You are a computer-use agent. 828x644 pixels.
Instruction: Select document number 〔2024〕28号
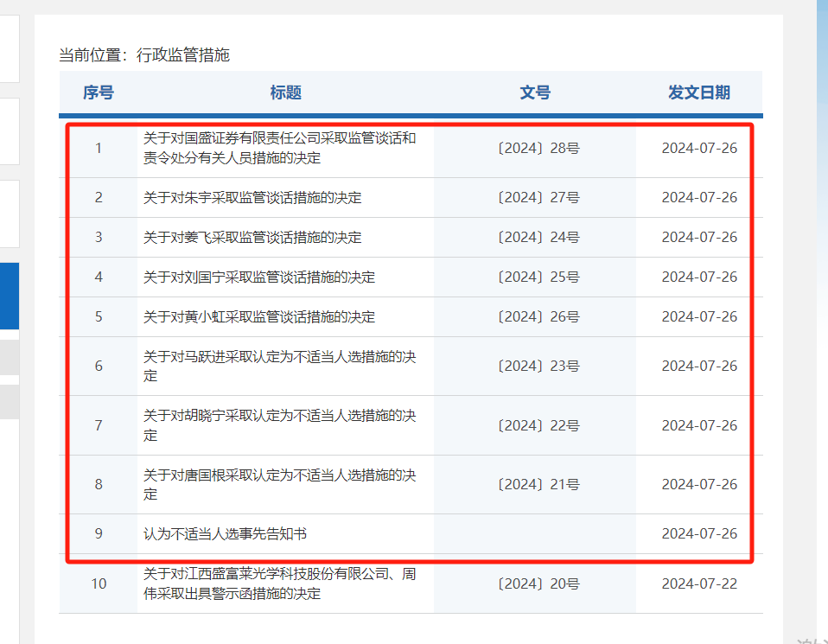(538, 148)
